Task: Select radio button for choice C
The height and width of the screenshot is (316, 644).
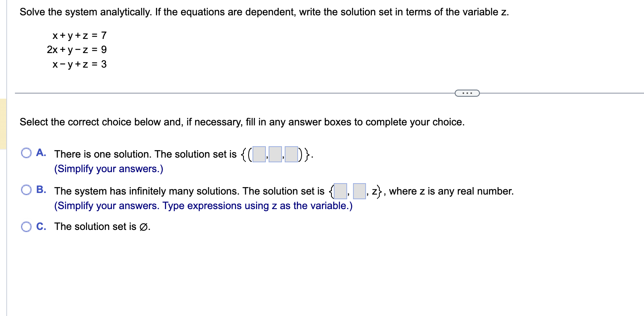Action: pos(26,226)
